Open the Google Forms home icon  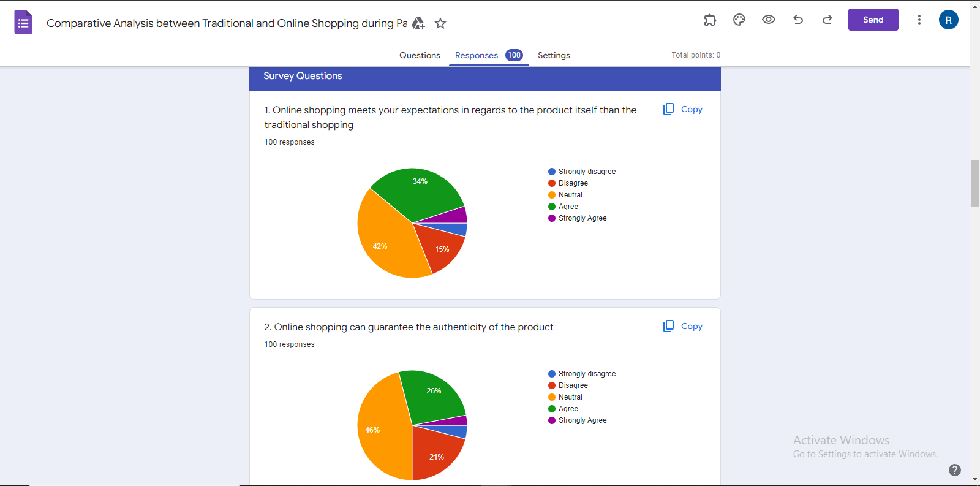23,23
